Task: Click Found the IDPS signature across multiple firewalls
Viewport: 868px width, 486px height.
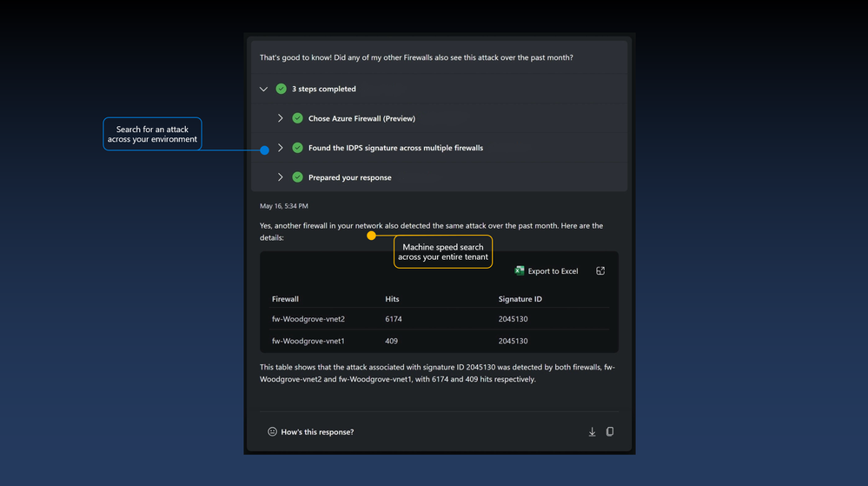Action: (x=396, y=148)
